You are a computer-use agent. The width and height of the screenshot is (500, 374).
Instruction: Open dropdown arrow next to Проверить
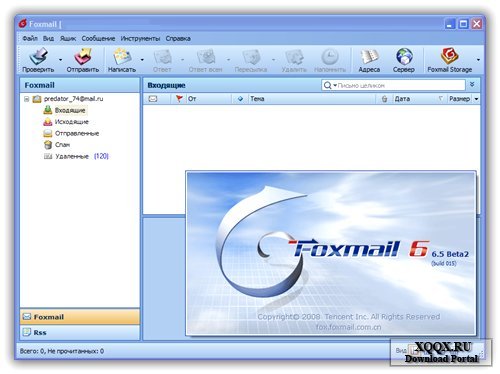(60, 60)
